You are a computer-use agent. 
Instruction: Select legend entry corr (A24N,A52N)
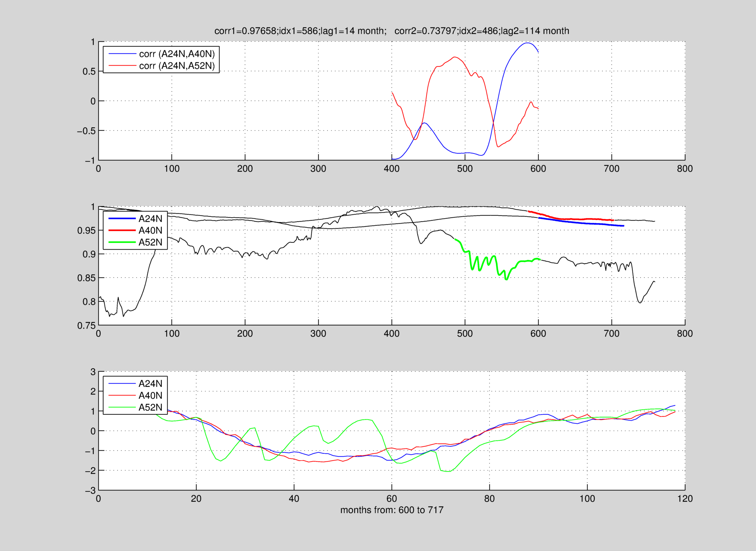click(177, 66)
